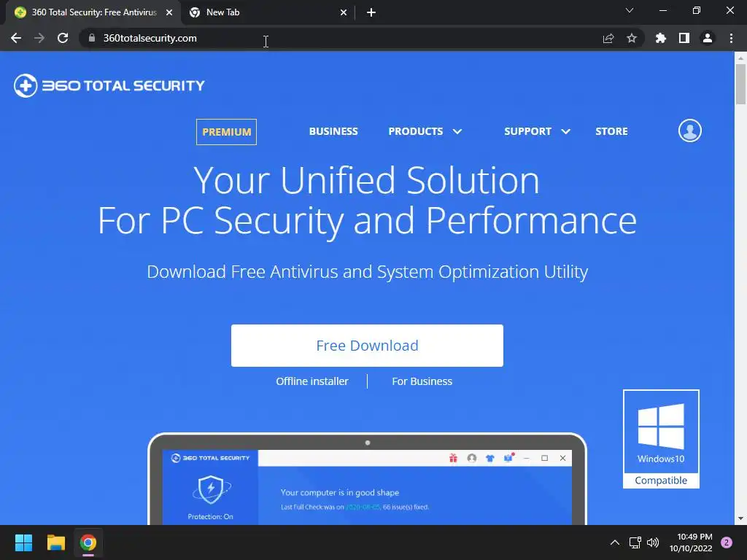Click the Free Download button
Image resolution: width=747 pixels, height=560 pixels.
click(x=367, y=346)
